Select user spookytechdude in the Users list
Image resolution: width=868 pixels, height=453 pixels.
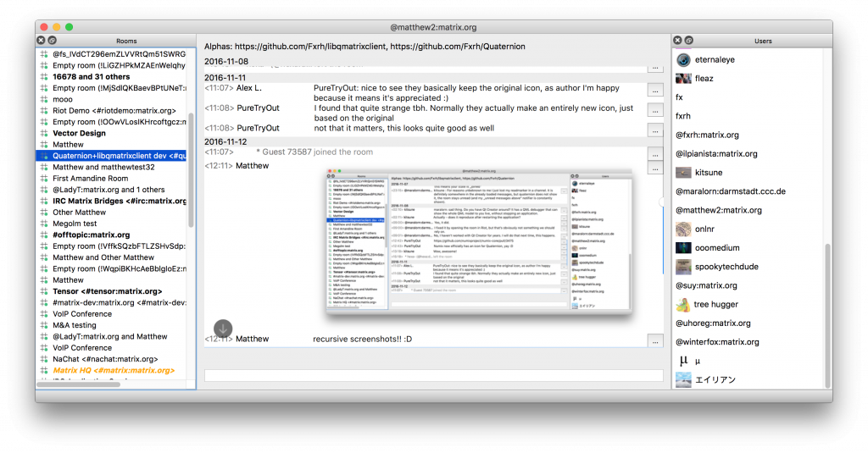click(727, 267)
